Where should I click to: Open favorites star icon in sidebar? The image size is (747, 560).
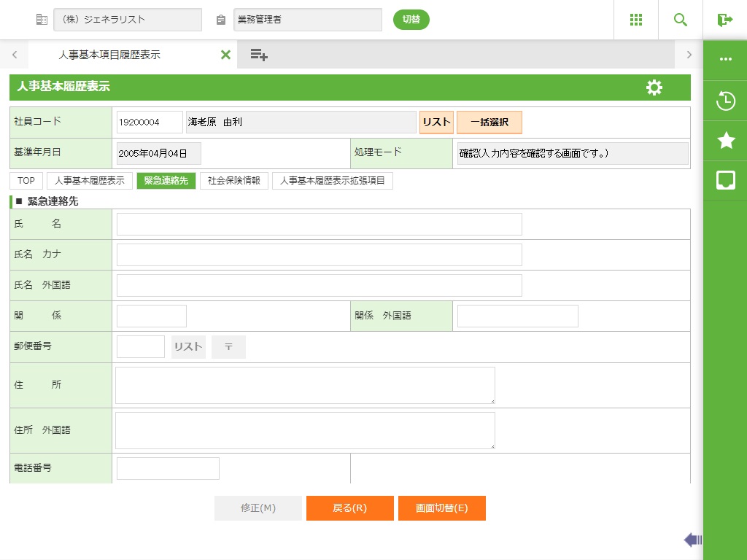pyautogui.click(x=725, y=141)
